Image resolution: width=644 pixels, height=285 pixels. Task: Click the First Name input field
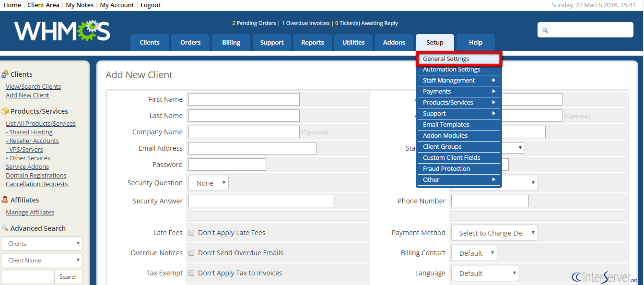click(244, 99)
